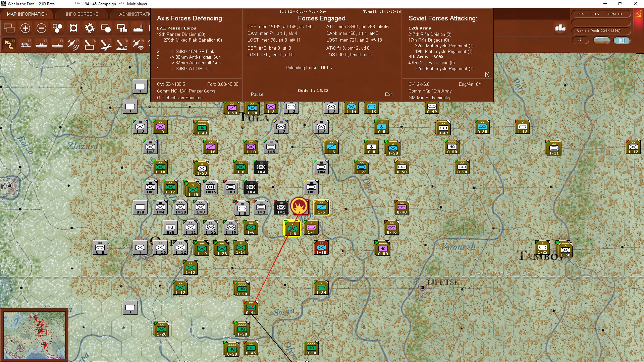Select the red 1-10 unit counter
644x362 pixels.
[x=321, y=248]
